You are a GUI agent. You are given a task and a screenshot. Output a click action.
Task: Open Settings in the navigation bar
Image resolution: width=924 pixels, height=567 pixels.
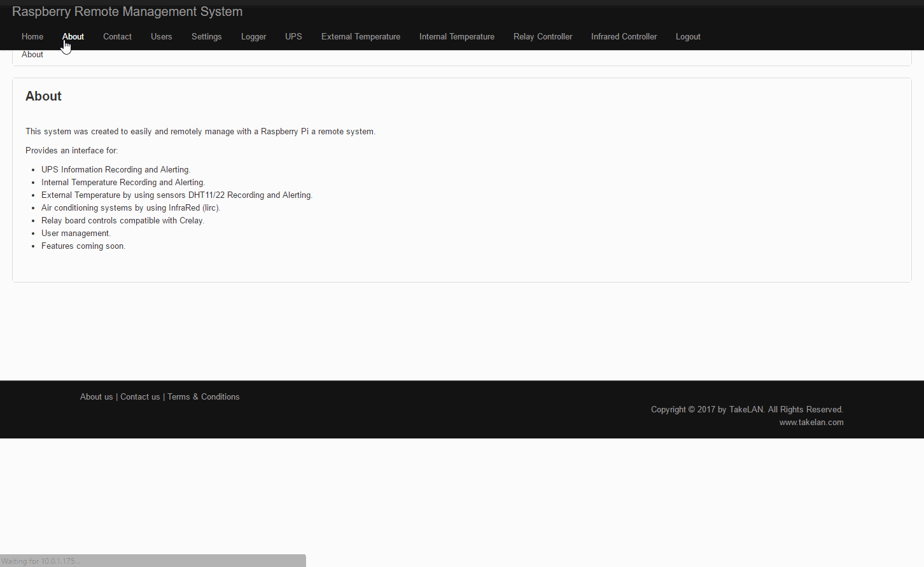206,37
